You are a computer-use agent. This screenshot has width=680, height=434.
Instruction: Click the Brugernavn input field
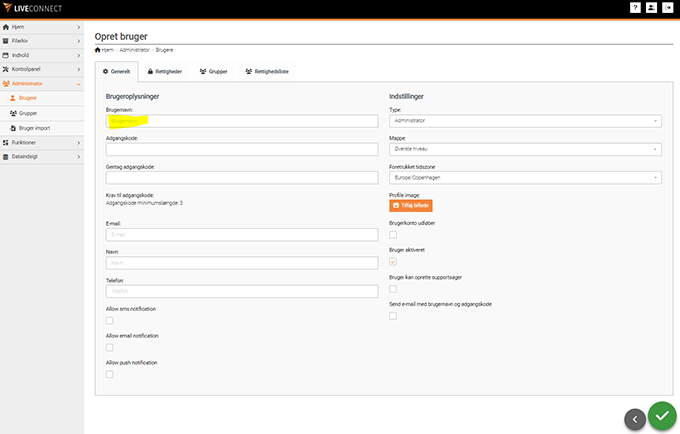point(241,121)
